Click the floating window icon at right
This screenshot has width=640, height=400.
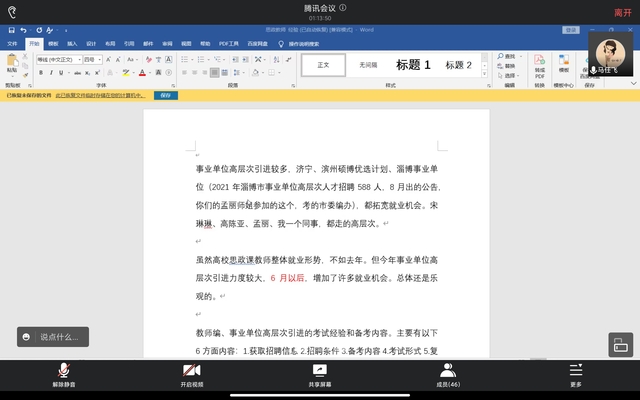[620, 345]
